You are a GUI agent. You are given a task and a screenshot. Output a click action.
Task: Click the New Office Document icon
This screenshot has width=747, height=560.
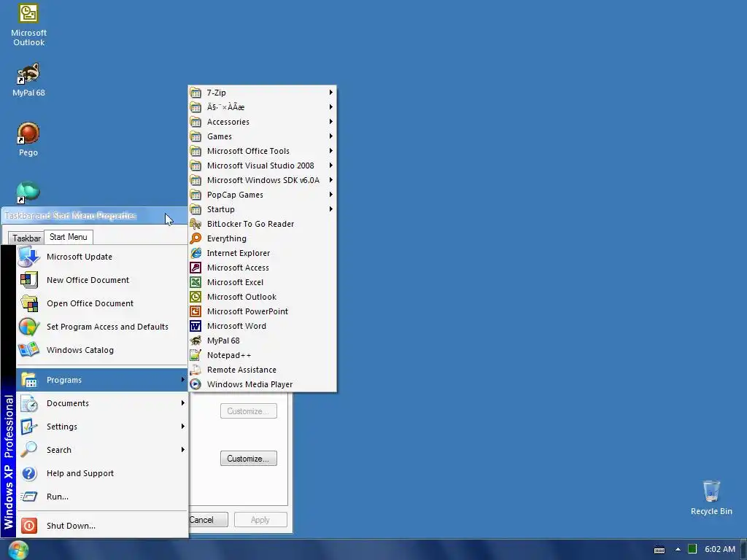click(x=29, y=280)
